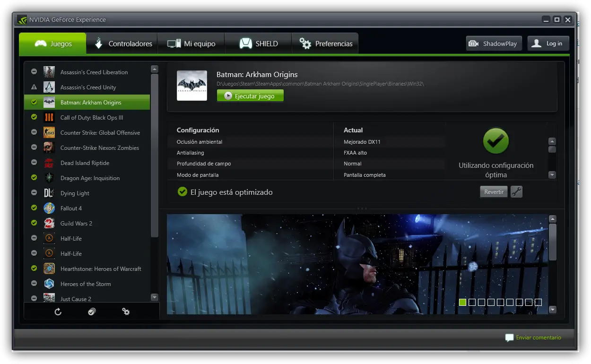591x364 pixels.
Task: Select the first green screenshot indicator square
Action: (462, 302)
